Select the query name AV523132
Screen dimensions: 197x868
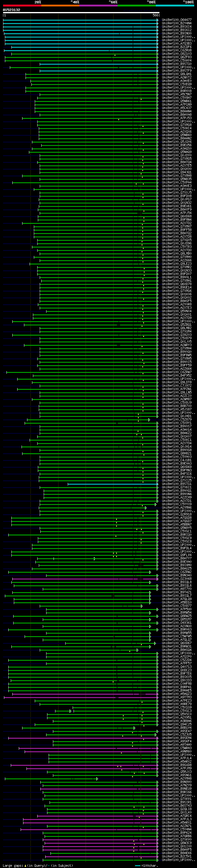click(x=11, y=10)
